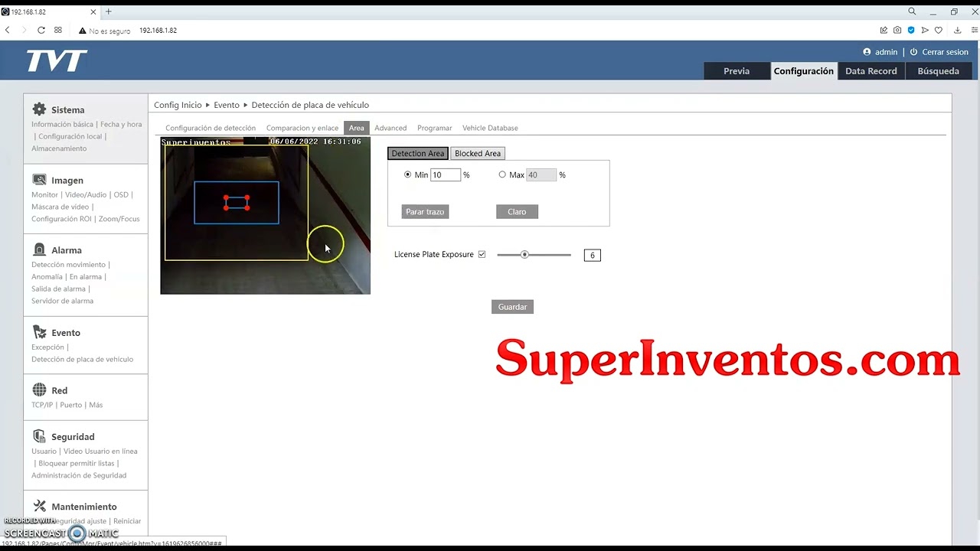Click the browser address bar 192.168.1.82
980x551 pixels.
158,31
